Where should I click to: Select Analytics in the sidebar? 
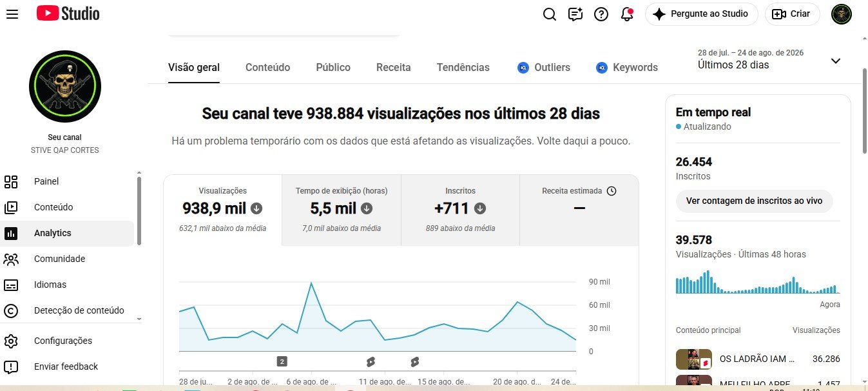[x=67, y=233]
